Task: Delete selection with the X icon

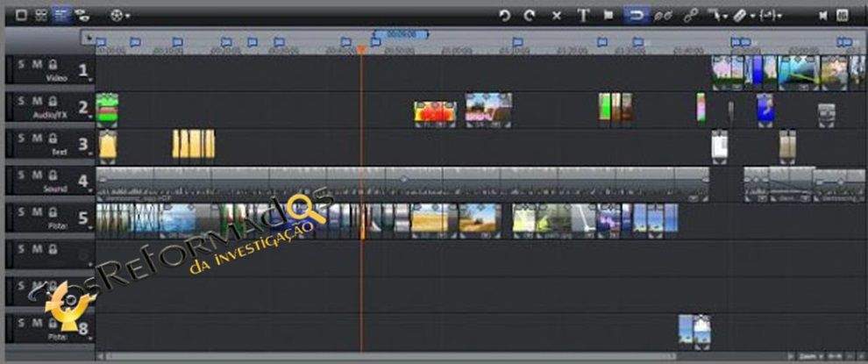Action: point(557,16)
